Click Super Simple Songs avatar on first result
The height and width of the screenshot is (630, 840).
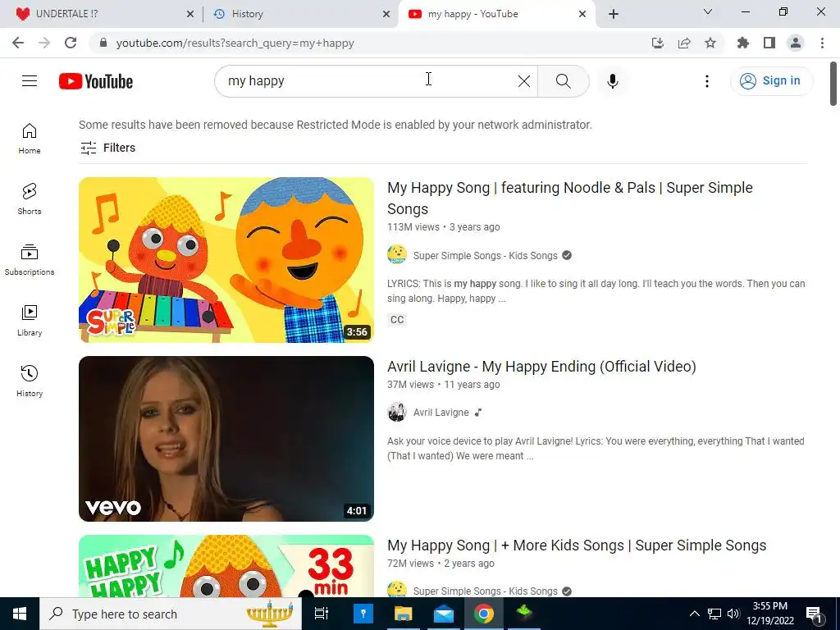coord(397,254)
